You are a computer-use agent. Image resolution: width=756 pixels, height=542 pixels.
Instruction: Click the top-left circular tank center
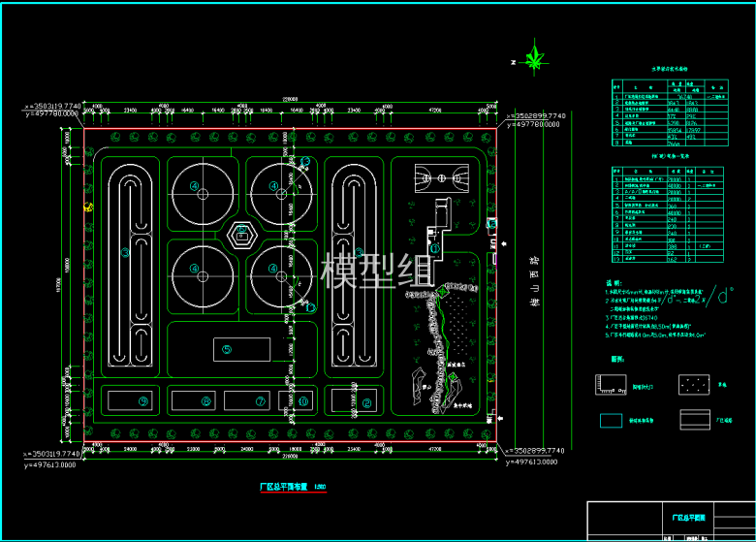[x=201, y=190]
